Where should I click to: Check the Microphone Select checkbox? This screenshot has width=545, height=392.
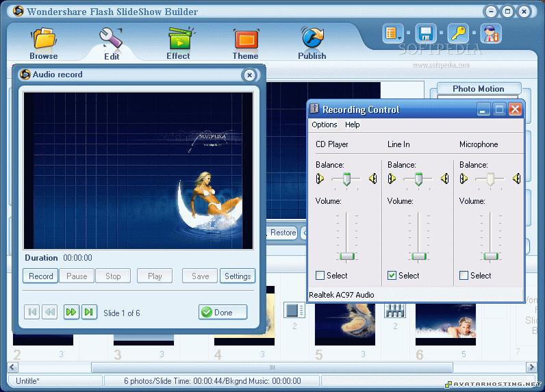[x=464, y=275]
